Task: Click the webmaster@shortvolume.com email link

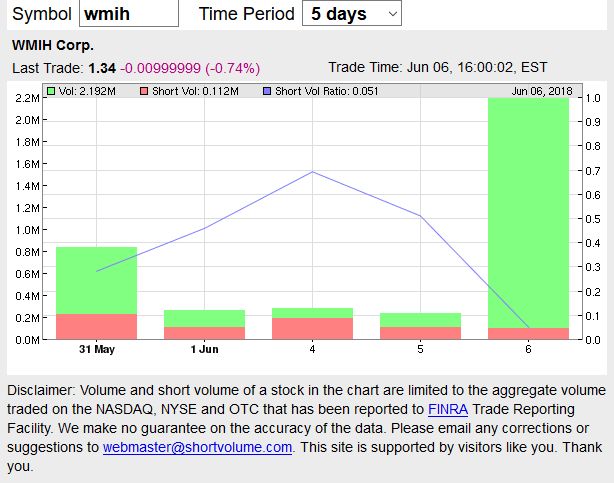Action: pyautogui.click(x=197, y=447)
